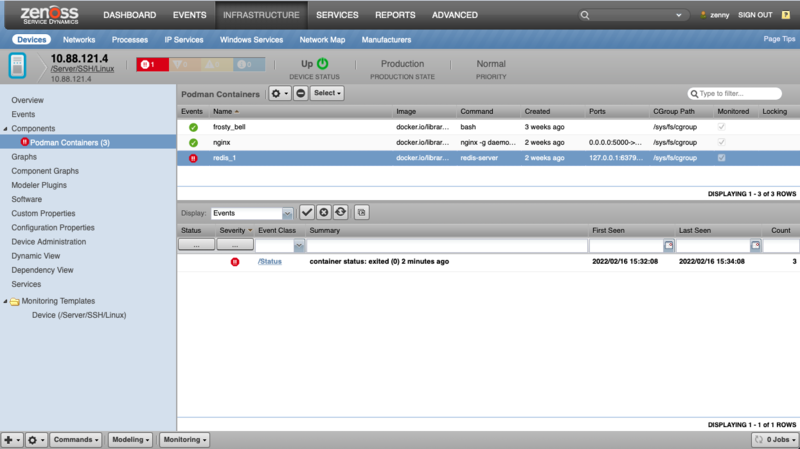Select Overview in the left navigation
This screenshot has height=449, width=800.
pos(28,101)
